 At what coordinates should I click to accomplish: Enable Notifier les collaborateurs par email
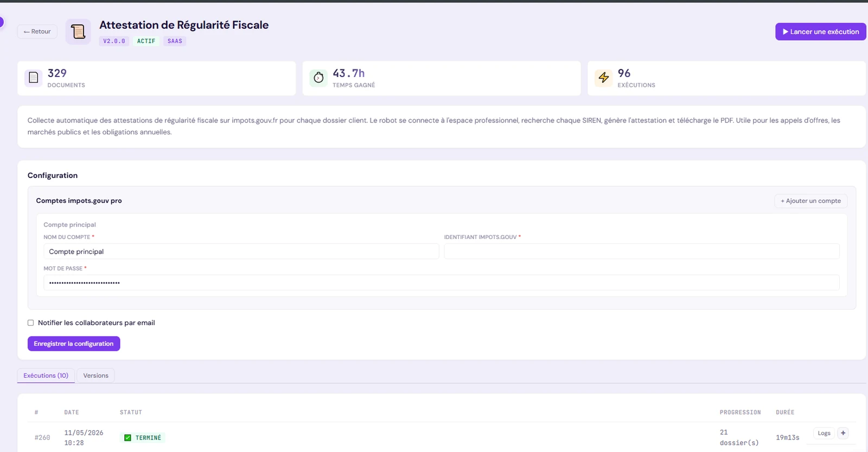click(x=31, y=322)
